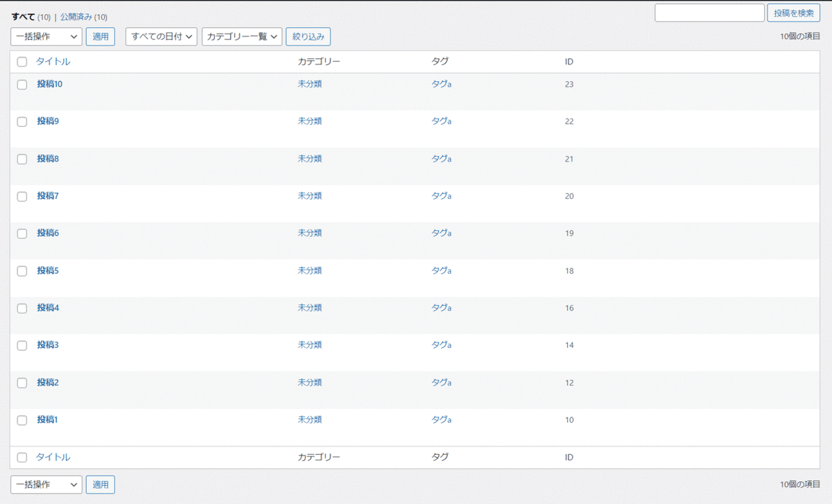Click ID value 19 in 投稿6 row
Viewport: 832px width, 504px height.
[569, 234]
